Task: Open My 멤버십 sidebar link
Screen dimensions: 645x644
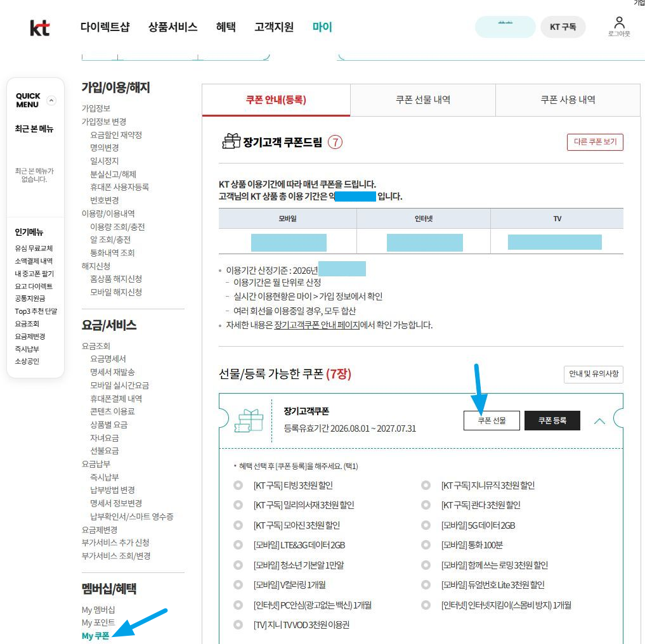Action: pos(98,610)
